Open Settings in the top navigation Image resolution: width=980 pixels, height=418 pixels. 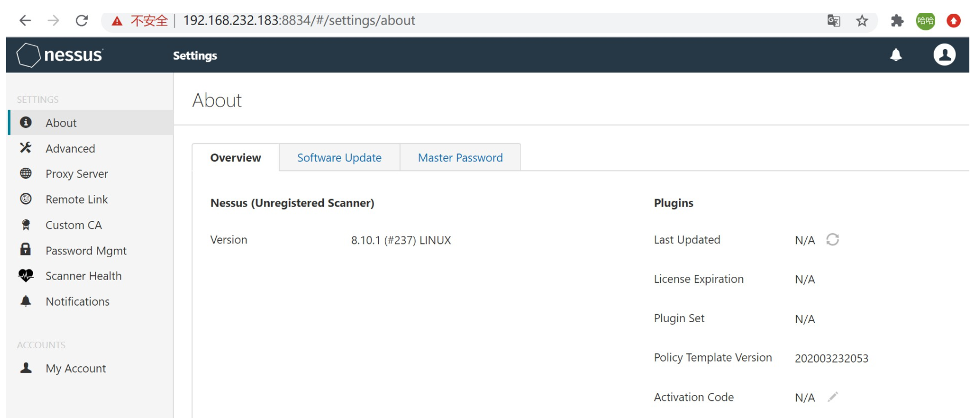tap(195, 55)
